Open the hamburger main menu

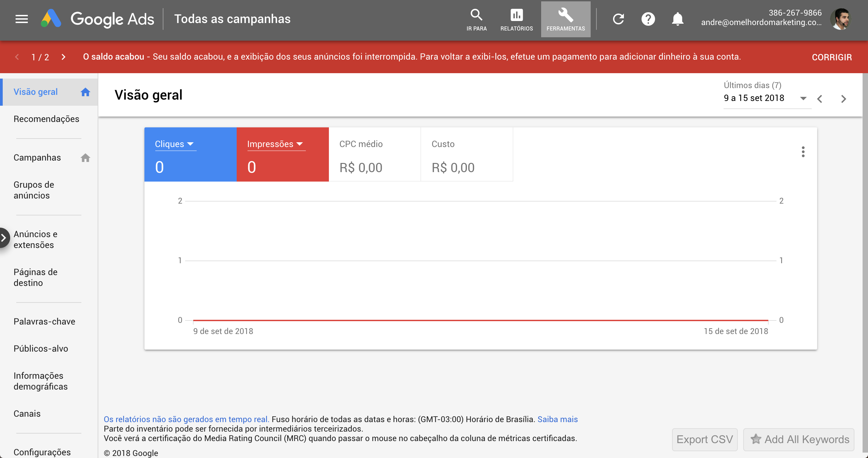coord(22,19)
